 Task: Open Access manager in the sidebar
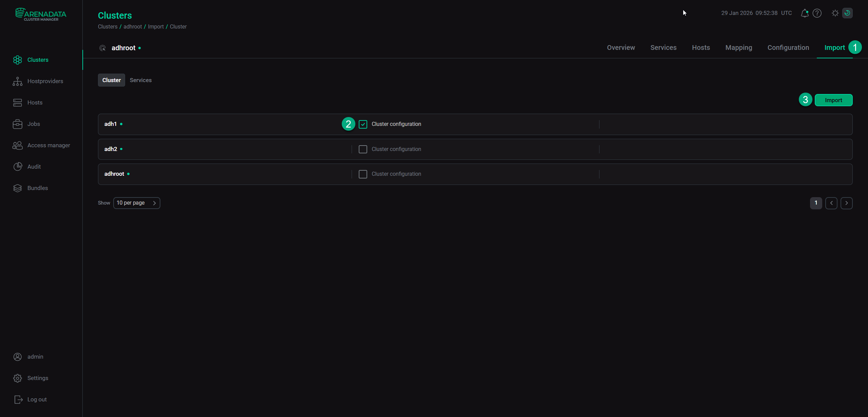click(x=49, y=146)
